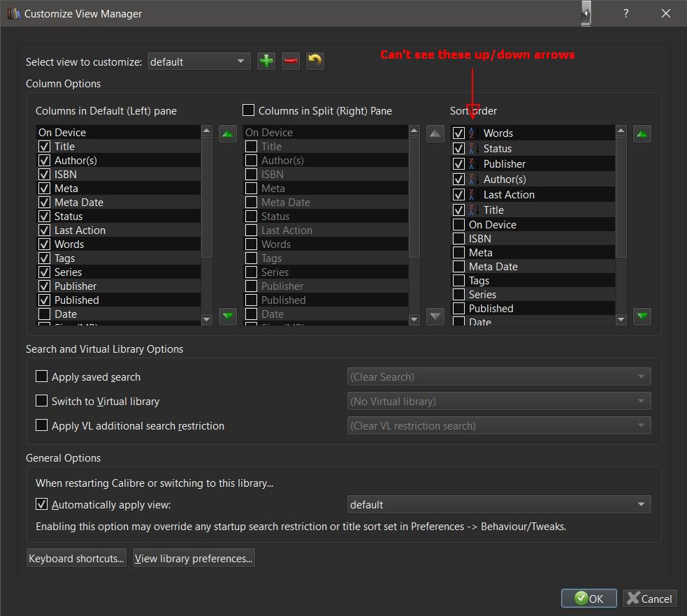Check On Device in Sort order list
This screenshot has height=616, width=687.
pos(458,225)
